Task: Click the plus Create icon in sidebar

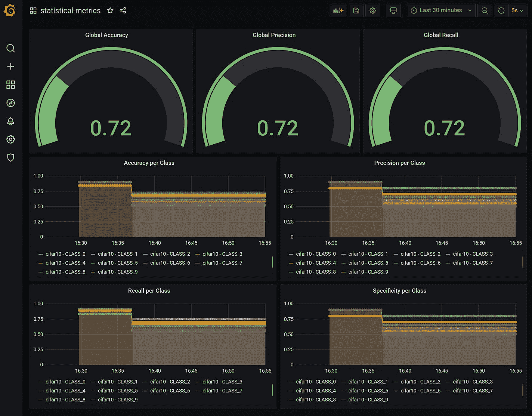Action: (x=10, y=67)
